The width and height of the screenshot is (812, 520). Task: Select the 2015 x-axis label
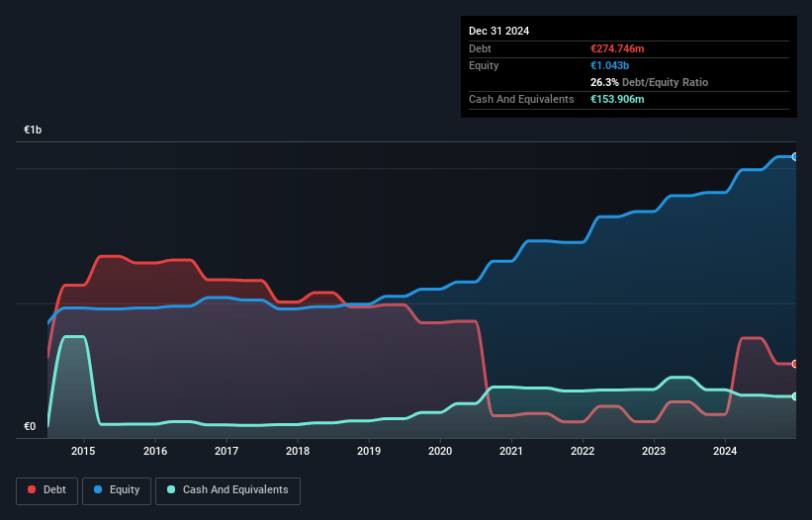(x=83, y=451)
